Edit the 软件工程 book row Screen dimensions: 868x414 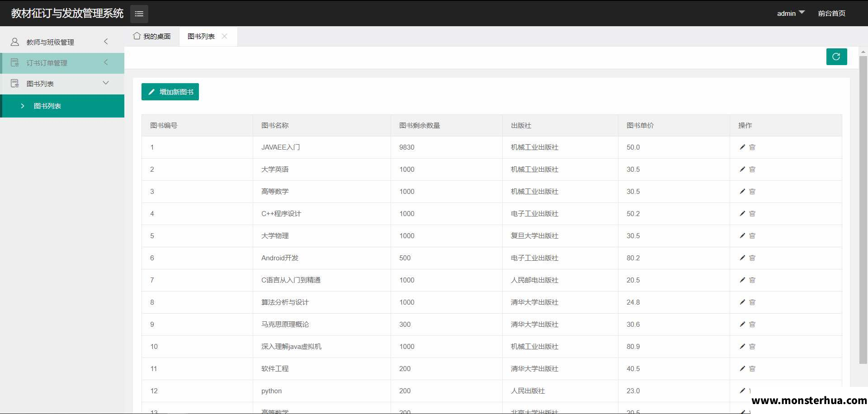pyautogui.click(x=742, y=368)
